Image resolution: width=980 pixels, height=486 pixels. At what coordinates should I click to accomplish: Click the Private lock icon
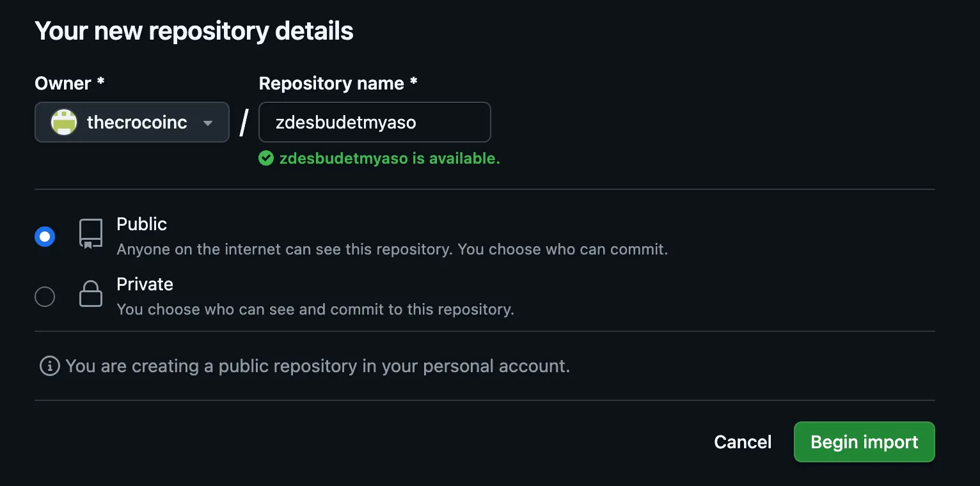pyautogui.click(x=90, y=294)
